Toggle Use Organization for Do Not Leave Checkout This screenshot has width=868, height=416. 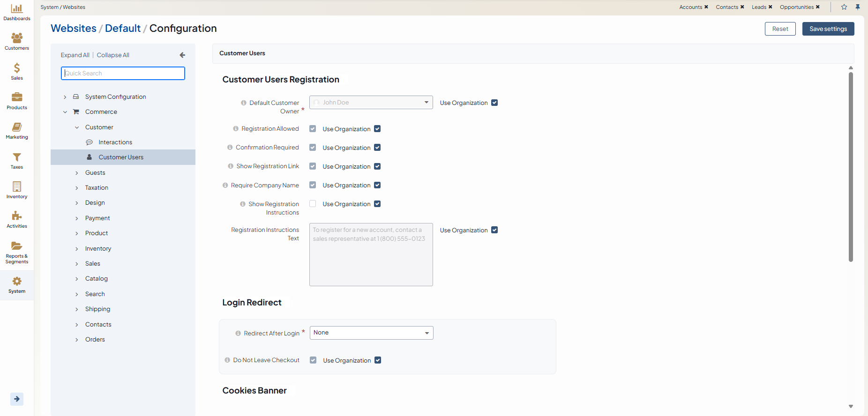378,360
